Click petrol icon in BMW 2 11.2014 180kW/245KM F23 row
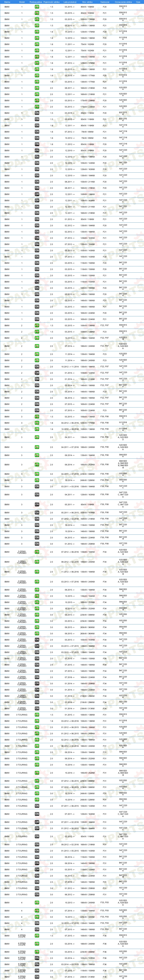Screen dimensions: 144x980 coord(37,360)
